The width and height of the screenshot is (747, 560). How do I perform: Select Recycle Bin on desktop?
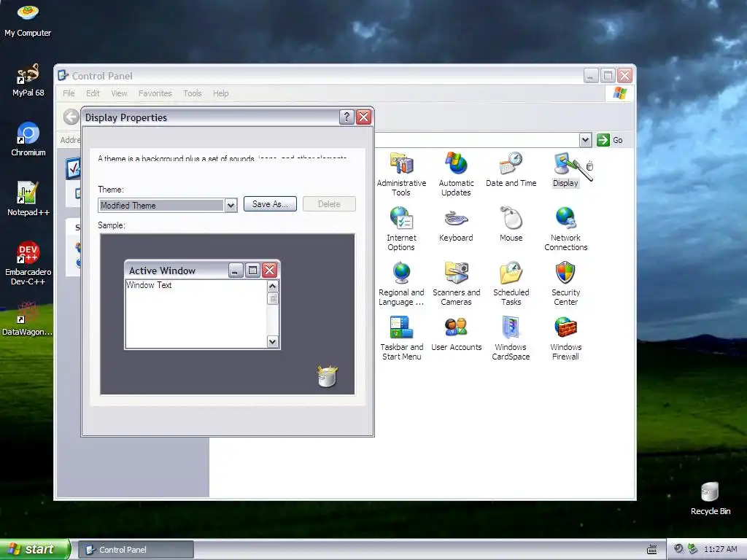point(710,499)
